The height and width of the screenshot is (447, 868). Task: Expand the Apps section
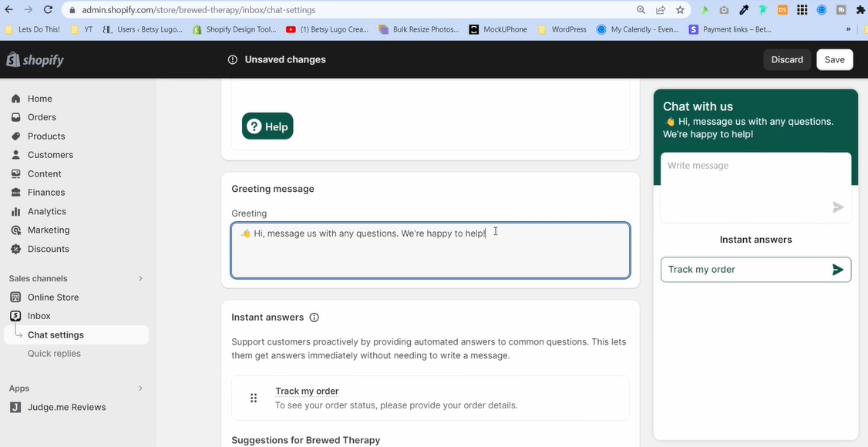(x=140, y=388)
